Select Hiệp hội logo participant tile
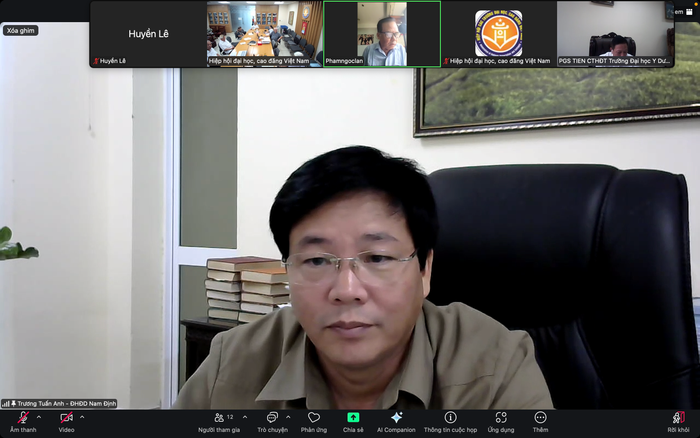 point(499,34)
